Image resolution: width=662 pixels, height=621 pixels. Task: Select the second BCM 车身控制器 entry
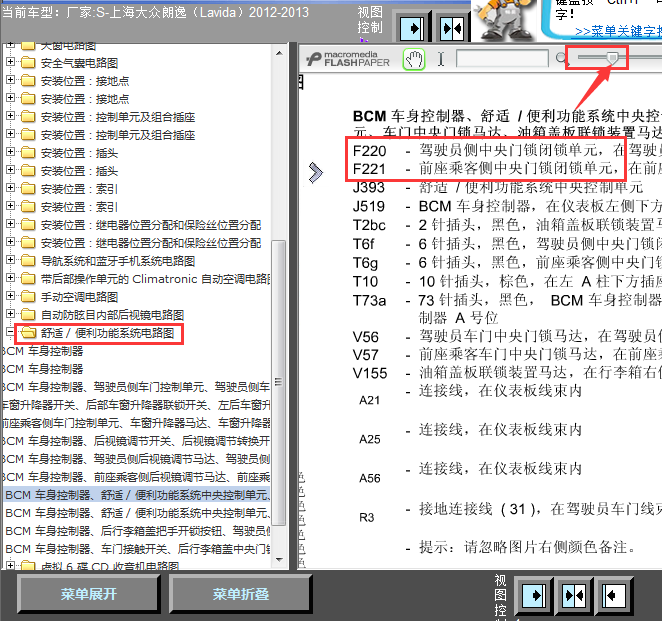43,369
